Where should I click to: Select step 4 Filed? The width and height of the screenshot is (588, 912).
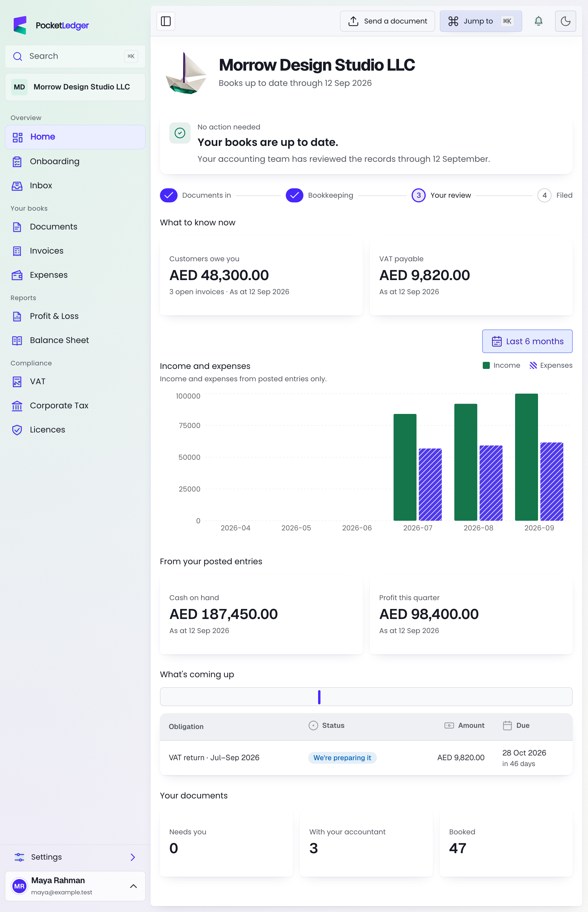[555, 195]
